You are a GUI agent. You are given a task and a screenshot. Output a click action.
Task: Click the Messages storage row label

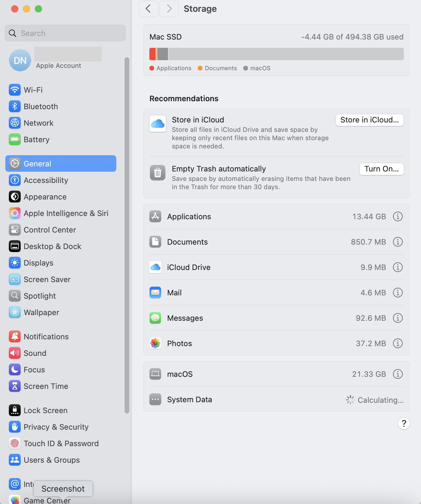click(x=185, y=318)
